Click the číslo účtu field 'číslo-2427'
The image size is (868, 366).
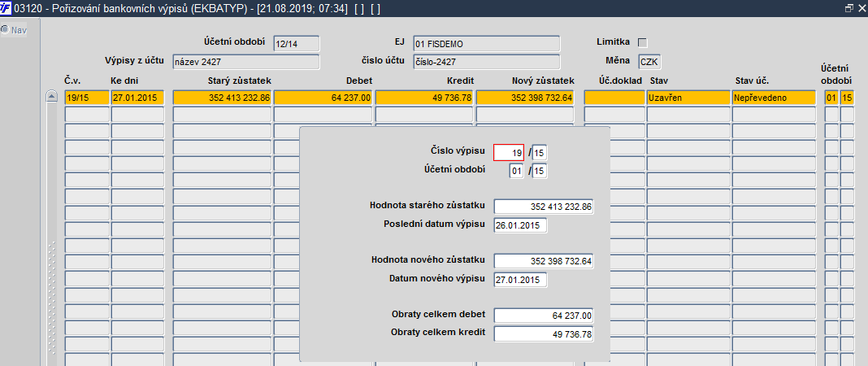(x=487, y=62)
